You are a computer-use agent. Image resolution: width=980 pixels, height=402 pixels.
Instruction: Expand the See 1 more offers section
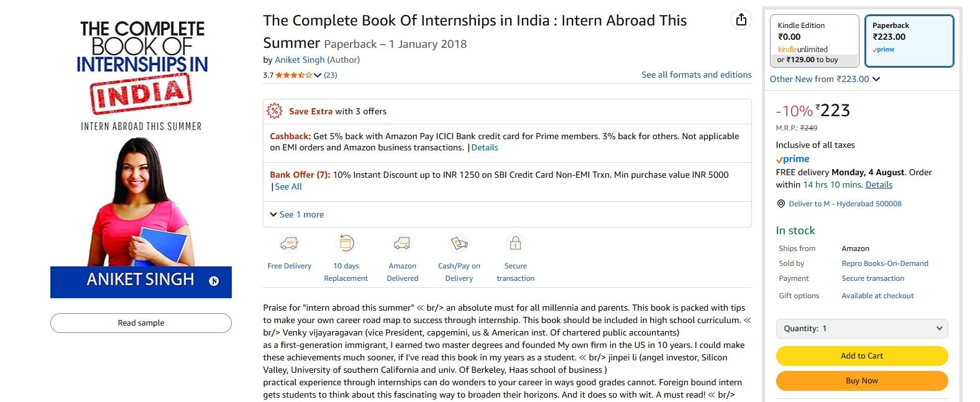click(x=297, y=214)
